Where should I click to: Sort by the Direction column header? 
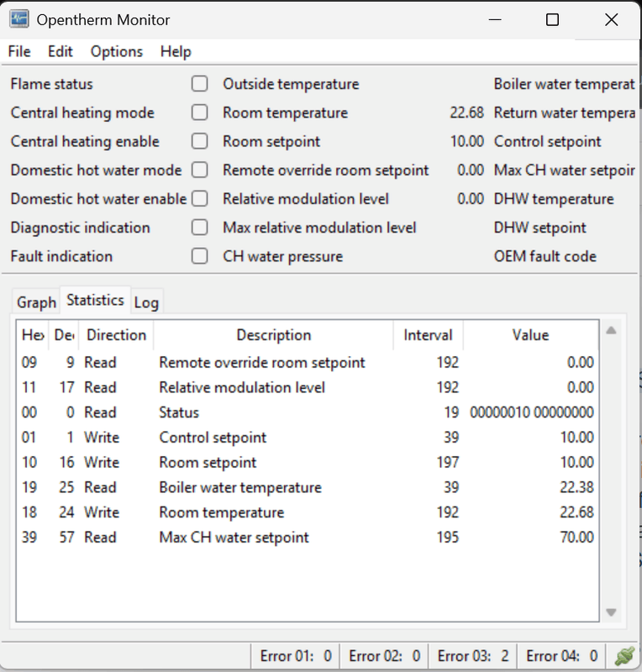[x=116, y=334]
